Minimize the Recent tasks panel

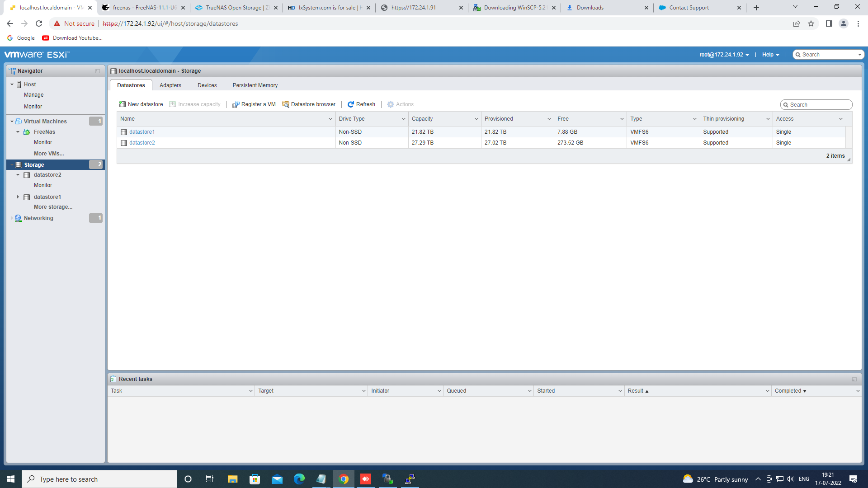point(854,379)
